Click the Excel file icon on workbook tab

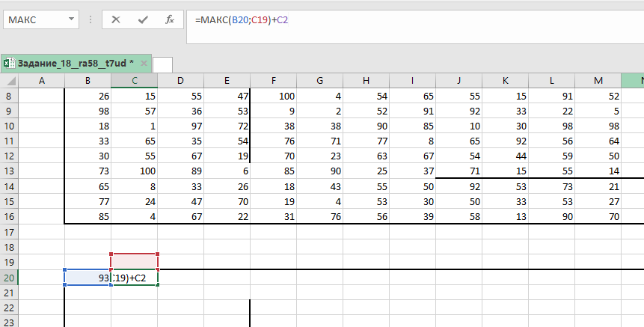(x=9, y=63)
